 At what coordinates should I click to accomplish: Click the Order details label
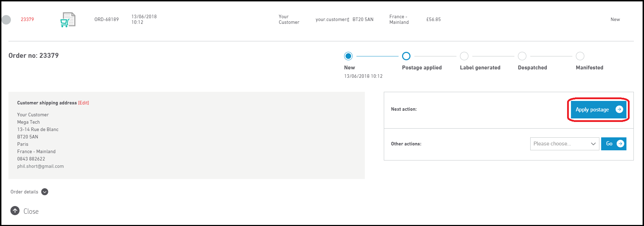pos(24,192)
